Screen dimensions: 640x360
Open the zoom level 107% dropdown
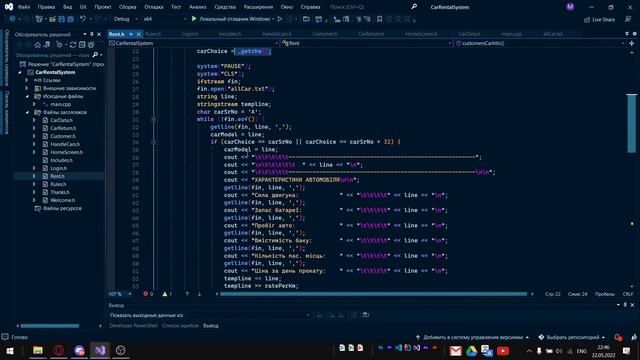coord(120,294)
